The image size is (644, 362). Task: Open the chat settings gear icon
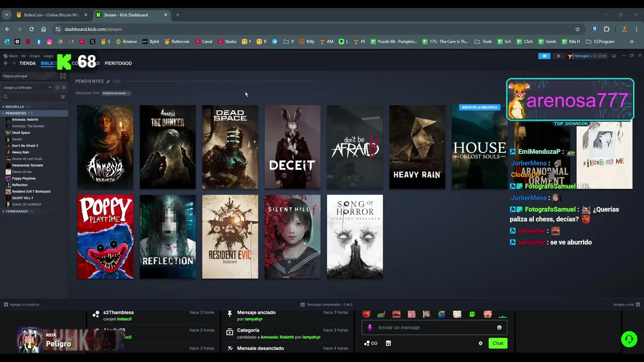pyautogui.click(x=480, y=343)
